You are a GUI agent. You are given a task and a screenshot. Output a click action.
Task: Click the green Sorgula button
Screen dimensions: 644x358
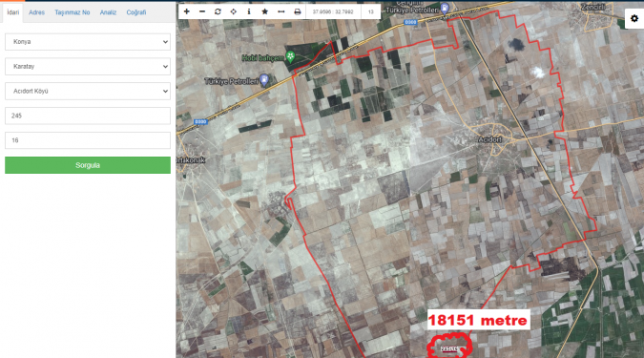tap(88, 165)
